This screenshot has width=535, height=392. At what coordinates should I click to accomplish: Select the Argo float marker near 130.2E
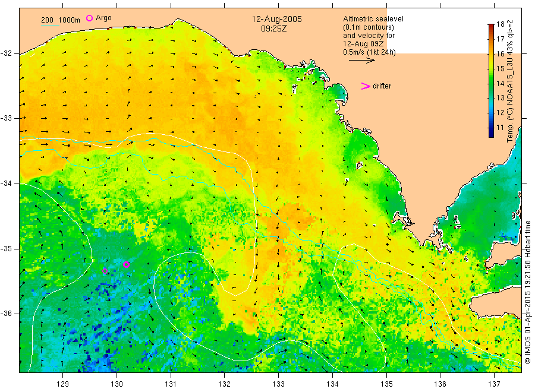click(x=126, y=264)
